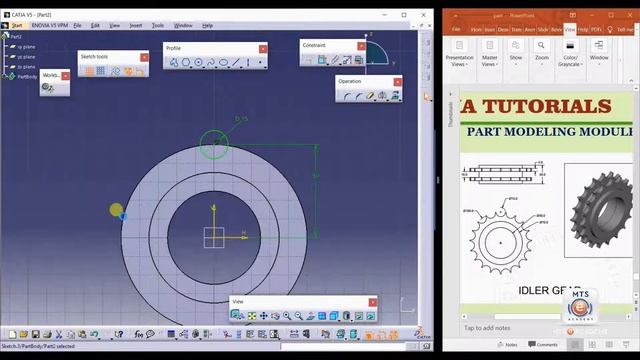Open the Tools menu in CATIA
This screenshot has width=640, height=360.
tap(158, 25)
